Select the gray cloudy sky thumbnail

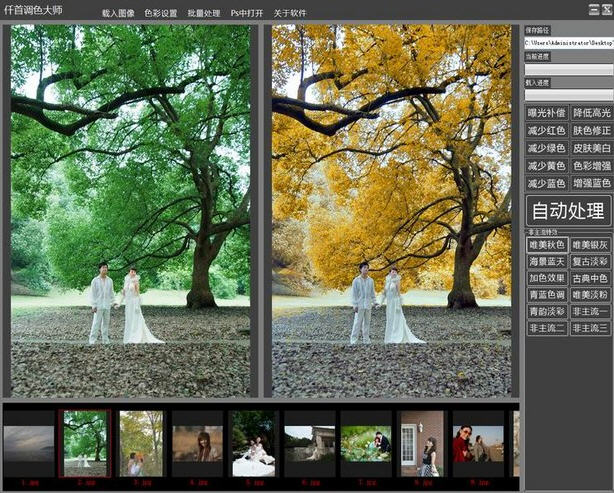28,441
